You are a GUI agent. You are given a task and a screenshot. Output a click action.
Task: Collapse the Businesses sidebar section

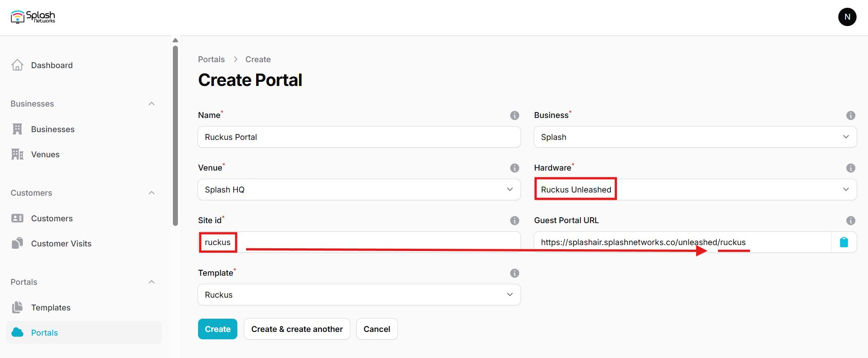[x=151, y=104]
